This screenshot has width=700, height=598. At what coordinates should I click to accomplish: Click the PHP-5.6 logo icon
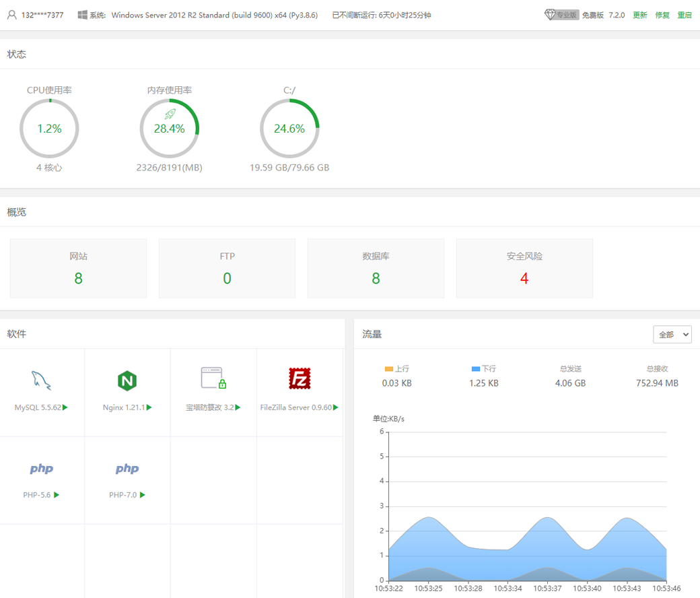(x=42, y=469)
